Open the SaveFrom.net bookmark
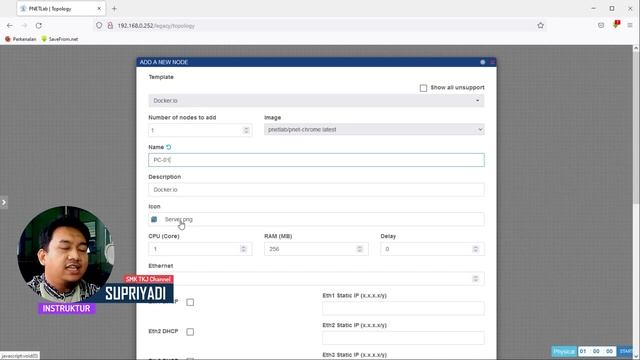Image resolution: width=640 pixels, height=360 pixels. click(x=60, y=39)
